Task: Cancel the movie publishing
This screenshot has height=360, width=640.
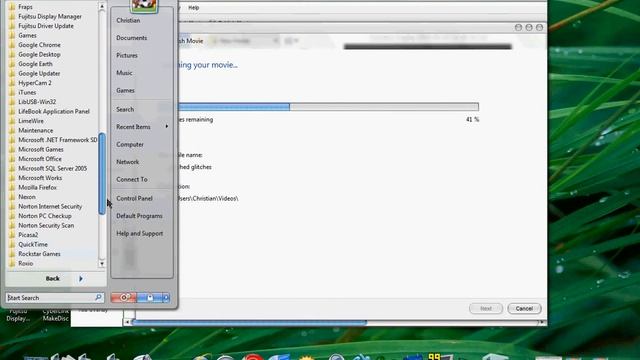Action: click(x=524, y=309)
